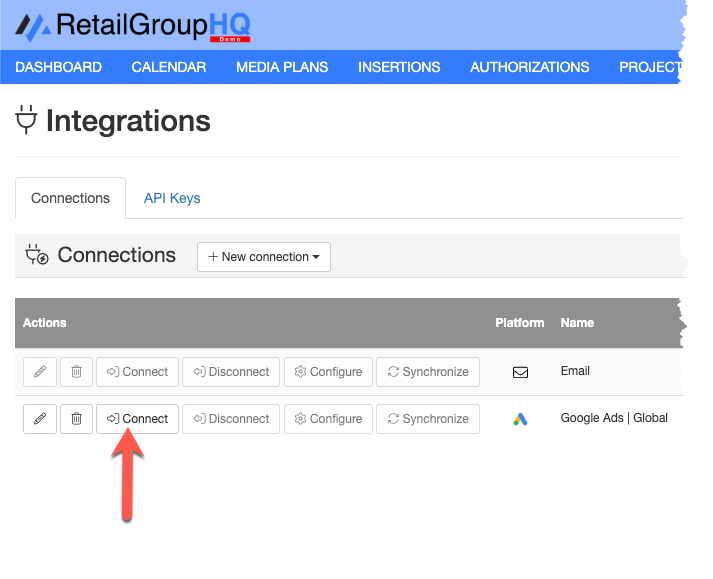
Task: Expand the New connection dropdown
Action: (x=264, y=257)
